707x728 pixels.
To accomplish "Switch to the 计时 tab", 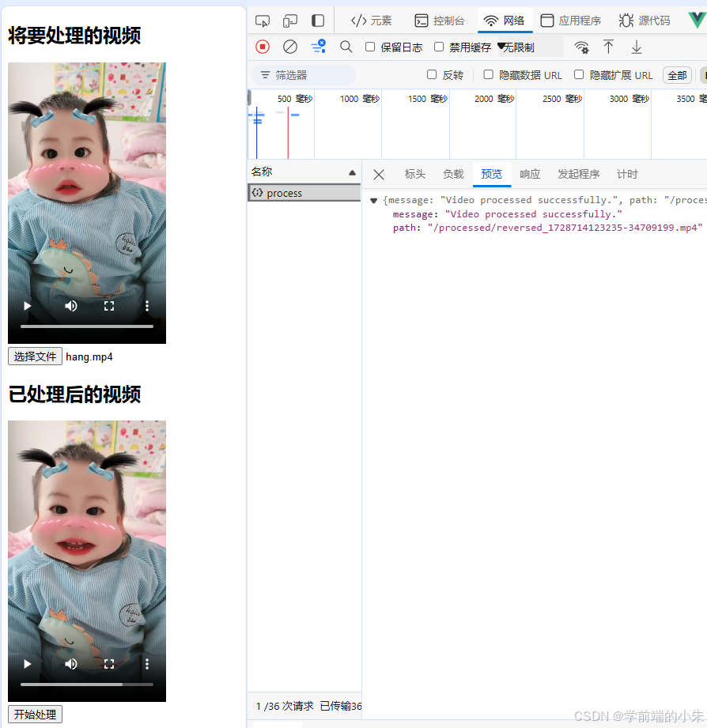I will pyautogui.click(x=627, y=174).
